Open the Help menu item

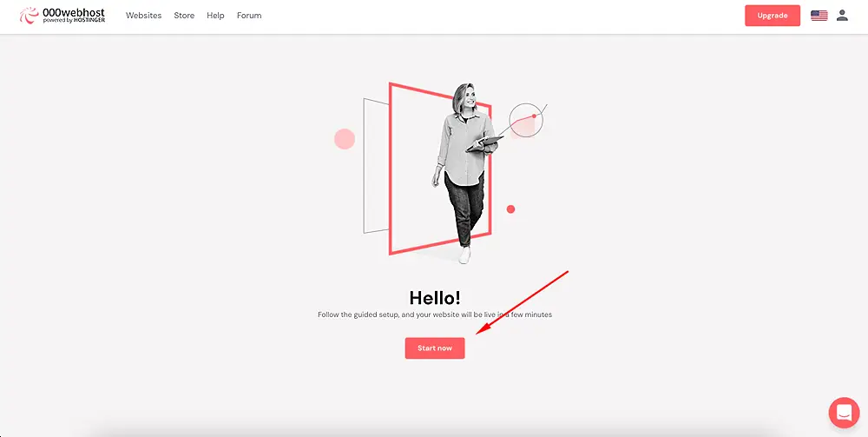click(215, 16)
